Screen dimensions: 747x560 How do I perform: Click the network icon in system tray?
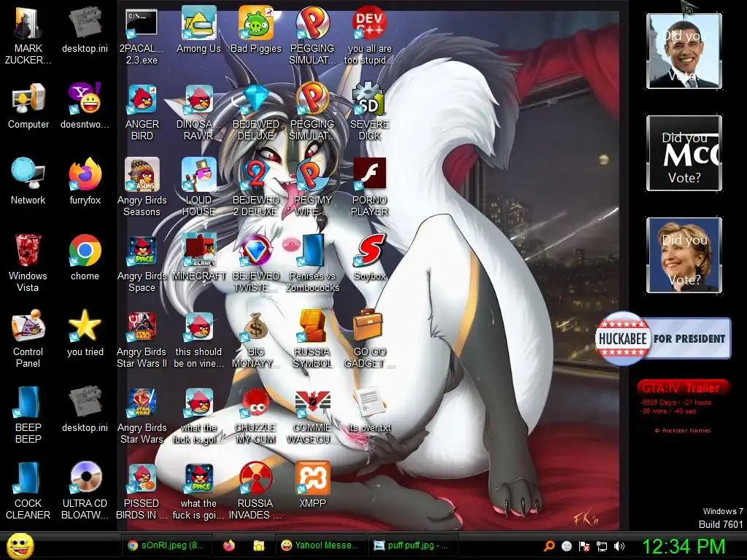click(x=602, y=546)
